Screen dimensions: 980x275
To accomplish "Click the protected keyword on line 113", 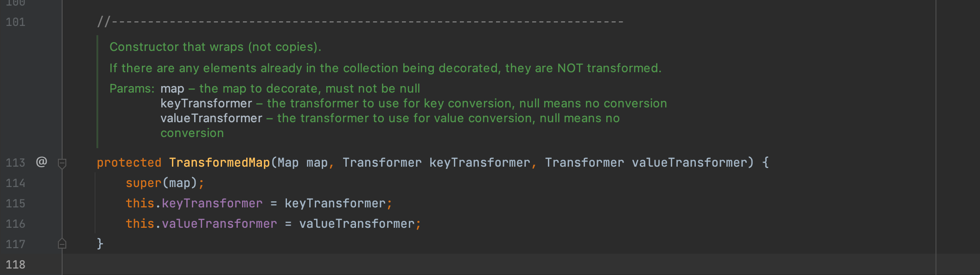I will (129, 162).
